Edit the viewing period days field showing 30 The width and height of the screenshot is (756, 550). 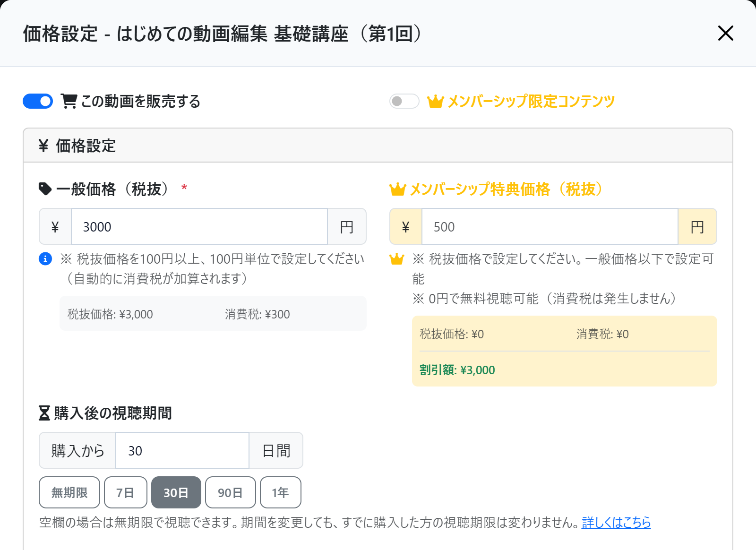182,450
